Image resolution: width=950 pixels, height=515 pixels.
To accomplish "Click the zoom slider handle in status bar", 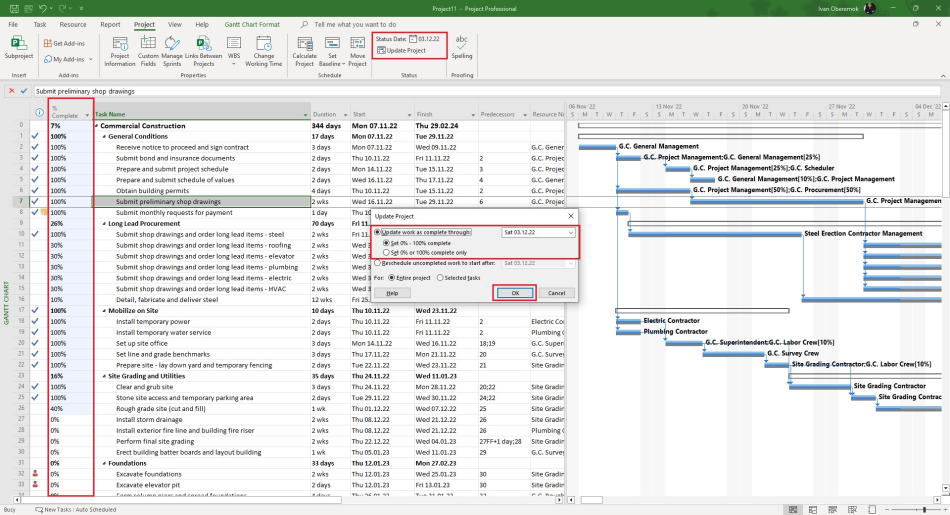I will click(x=924, y=510).
